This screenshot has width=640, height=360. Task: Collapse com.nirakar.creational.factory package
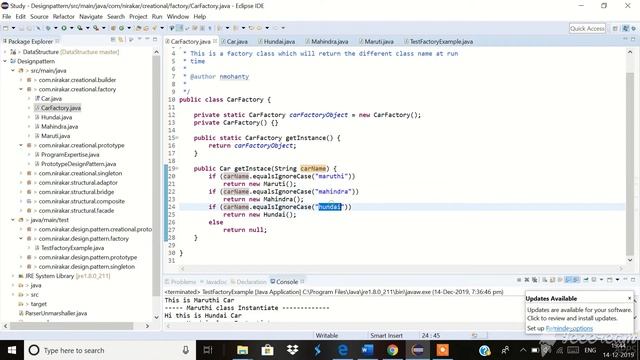pyautogui.click(x=21, y=89)
